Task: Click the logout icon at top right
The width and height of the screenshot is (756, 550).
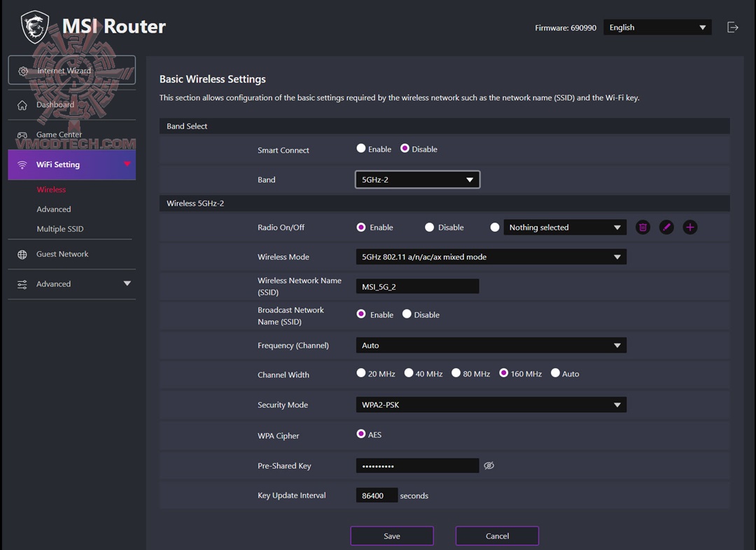Action: 732,27
